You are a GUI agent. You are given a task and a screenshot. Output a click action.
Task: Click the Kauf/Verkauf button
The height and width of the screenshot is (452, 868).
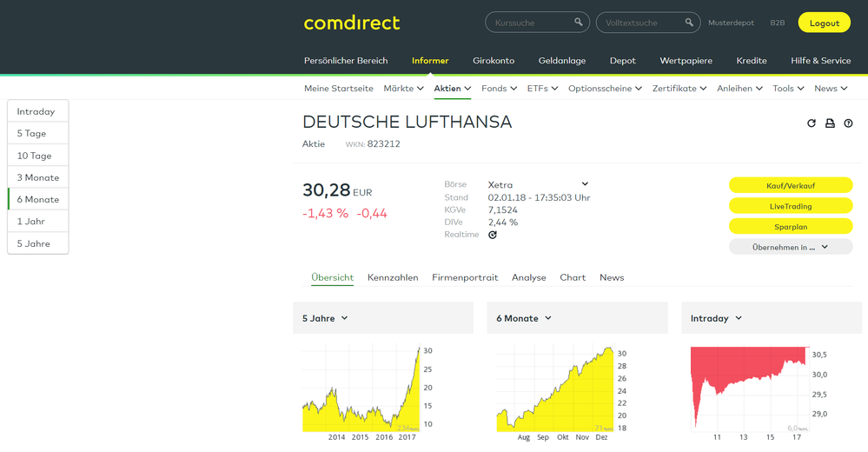click(x=791, y=185)
